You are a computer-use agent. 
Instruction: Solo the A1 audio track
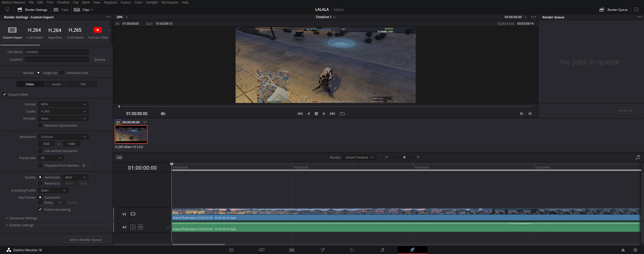point(133,227)
